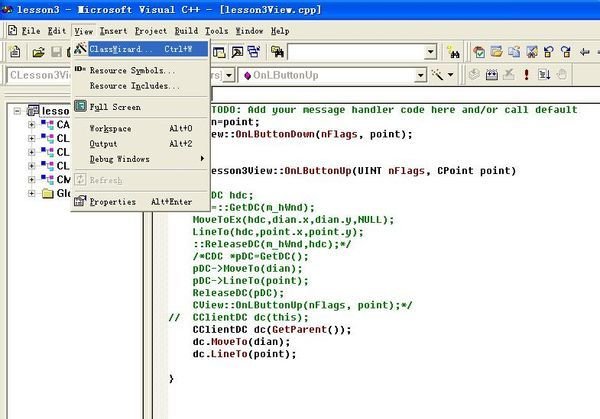Viewport: 600px width, 419px height.
Task: Click the Build toolbar icon
Action: coord(492,75)
